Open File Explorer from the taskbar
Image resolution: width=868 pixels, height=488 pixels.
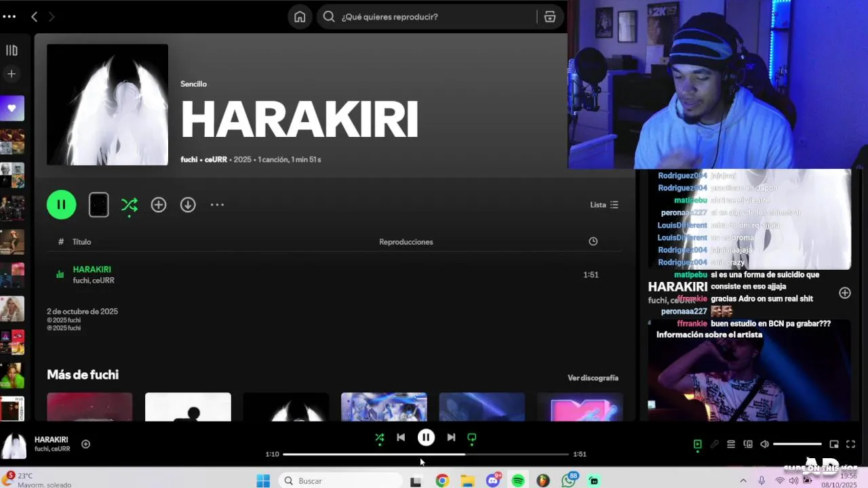467,481
